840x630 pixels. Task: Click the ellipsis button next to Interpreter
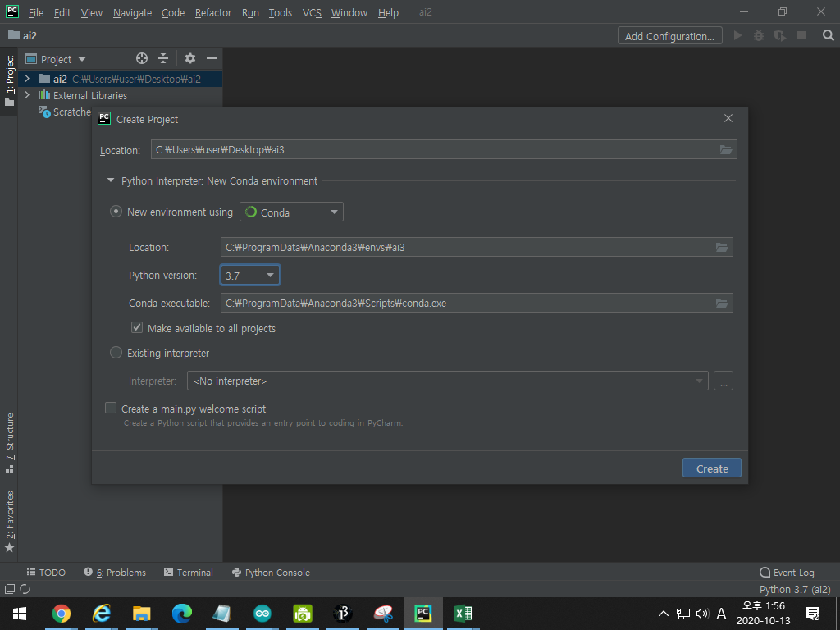coord(724,381)
